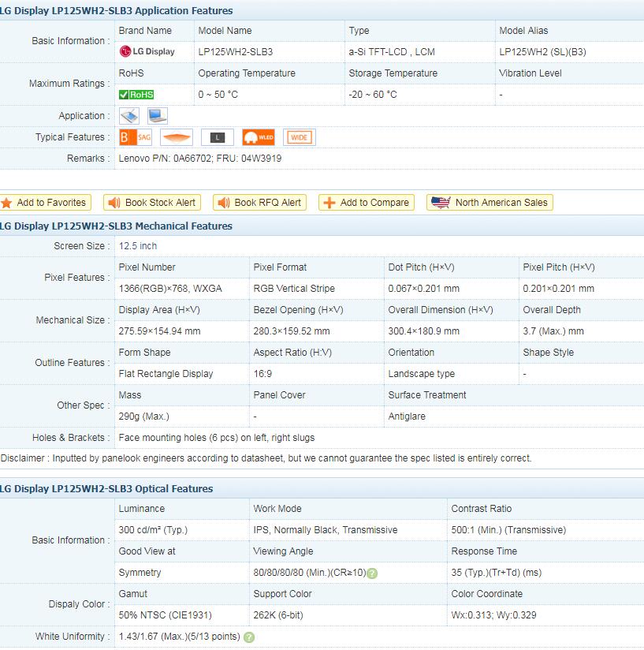The image size is (644, 650).
Task: Click overall depth 3.7 (Max.) mm
Action: pos(553,331)
